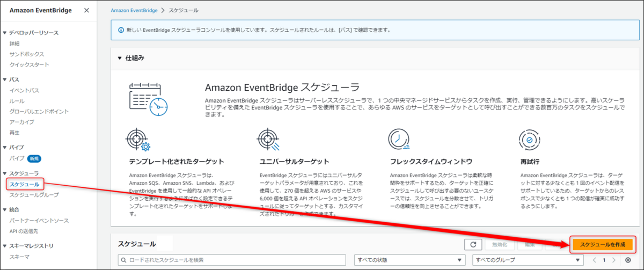Click the フレックスタイムウィンドウ heading

click(x=431, y=162)
